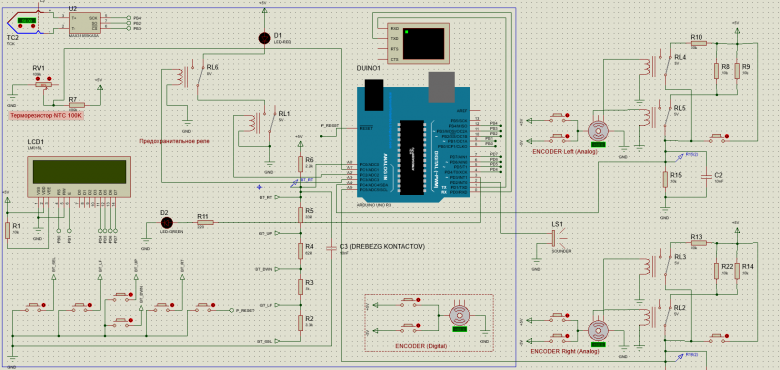Select the Arduino Uno board DUINO1
The width and height of the screenshot is (780, 370).
(x=413, y=144)
